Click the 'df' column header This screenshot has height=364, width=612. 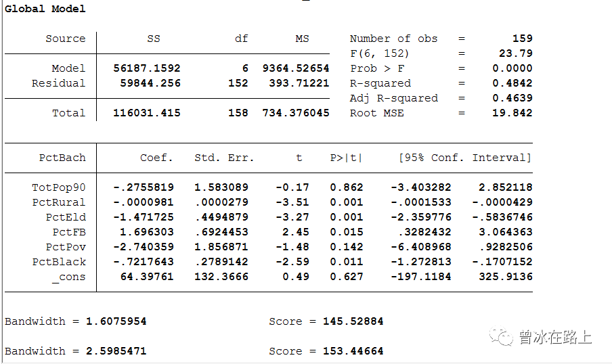241,39
